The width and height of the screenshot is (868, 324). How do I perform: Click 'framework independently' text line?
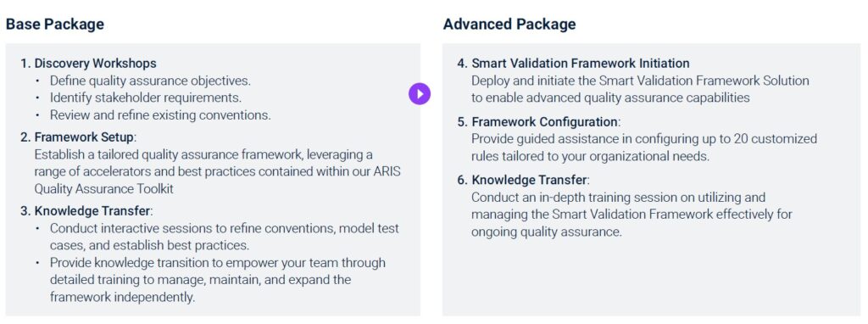pos(123,297)
